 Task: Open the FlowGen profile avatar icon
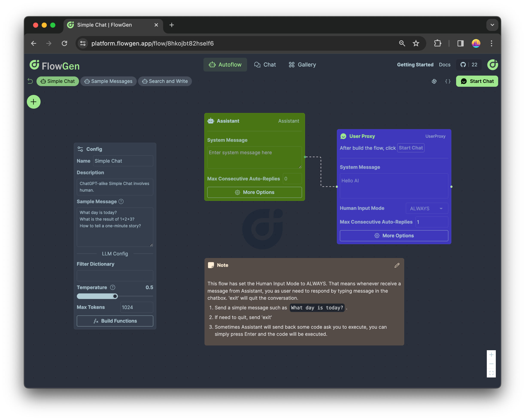492,65
